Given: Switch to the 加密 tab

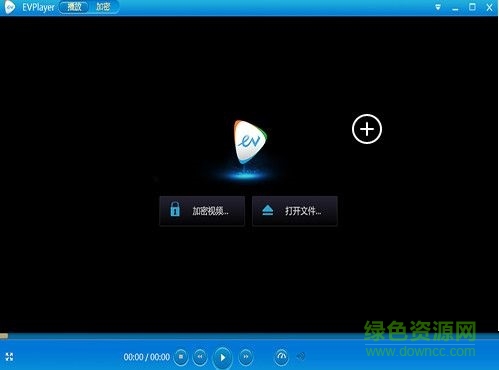Looking at the screenshot, I should pos(103,7).
